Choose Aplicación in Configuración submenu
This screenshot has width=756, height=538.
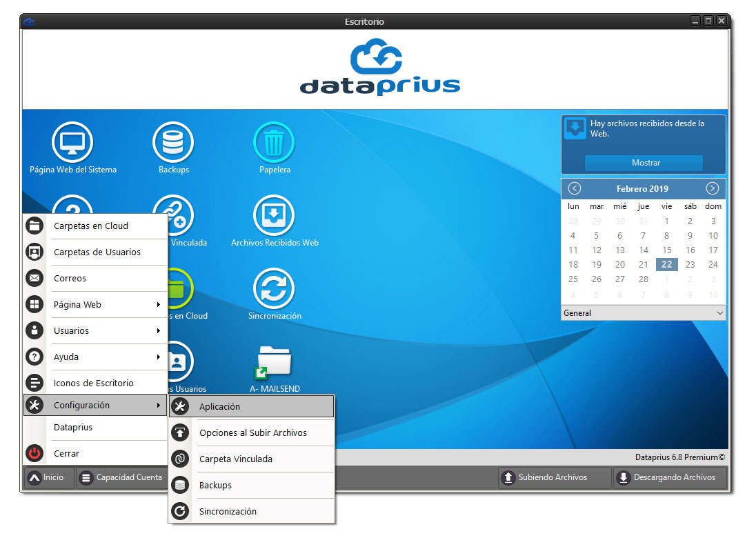[251, 406]
